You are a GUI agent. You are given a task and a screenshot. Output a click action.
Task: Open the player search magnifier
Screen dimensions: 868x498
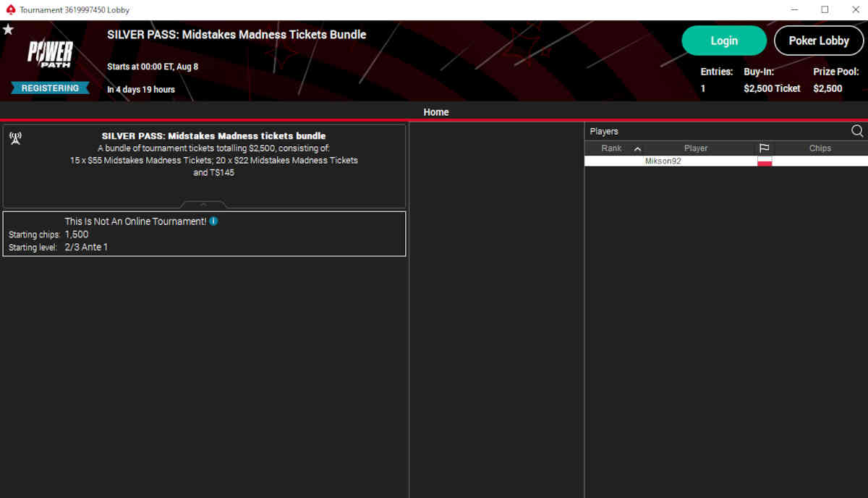(x=857, y=131)
